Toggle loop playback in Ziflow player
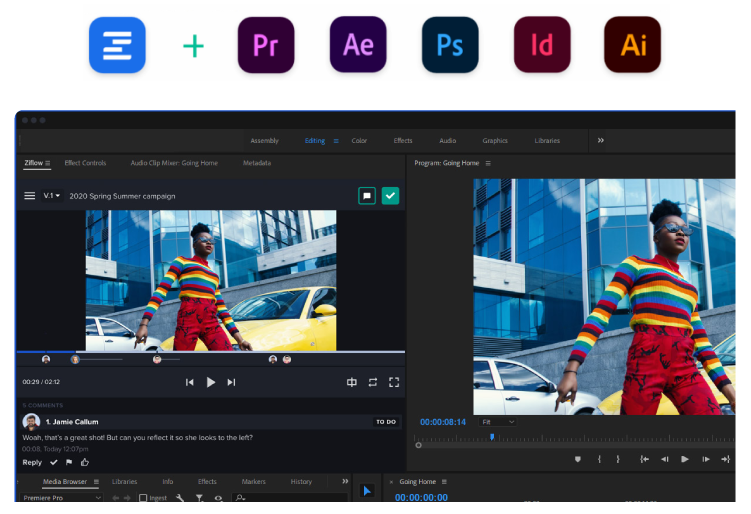Screen dimensions: 751x514 tap(373, 382)
